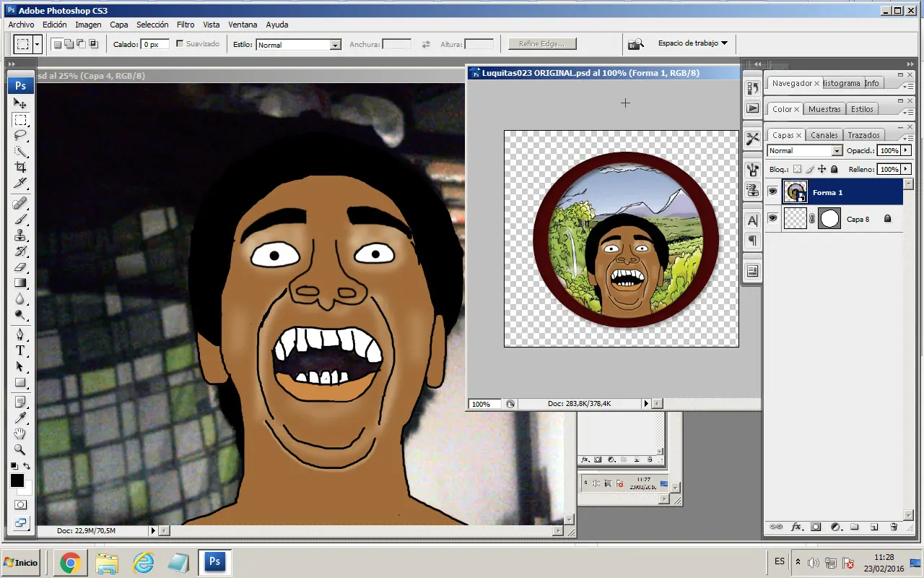Viewport: 924px width, 578px height.
Task: Open the tool preset picker arrow
Action: click(x=38, y=44)
